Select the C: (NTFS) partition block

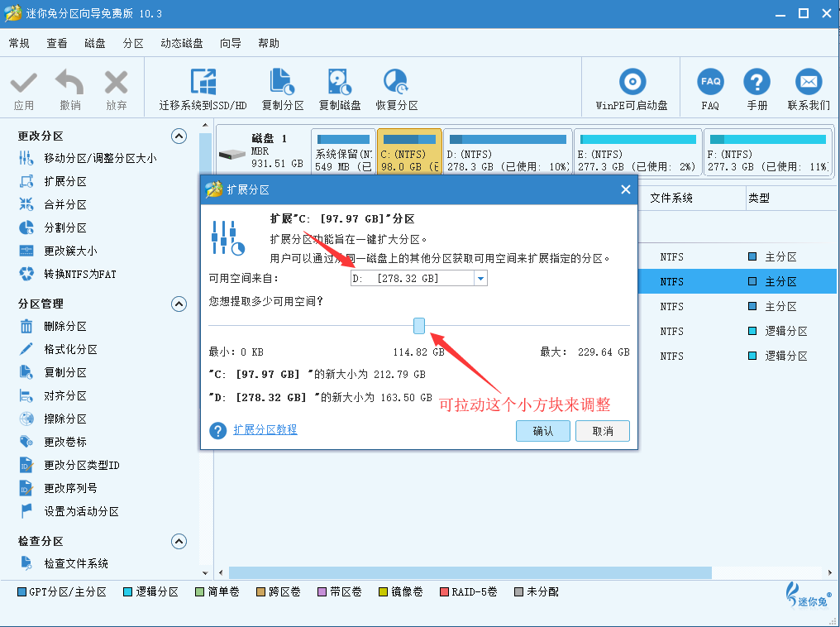coord(409,152)
